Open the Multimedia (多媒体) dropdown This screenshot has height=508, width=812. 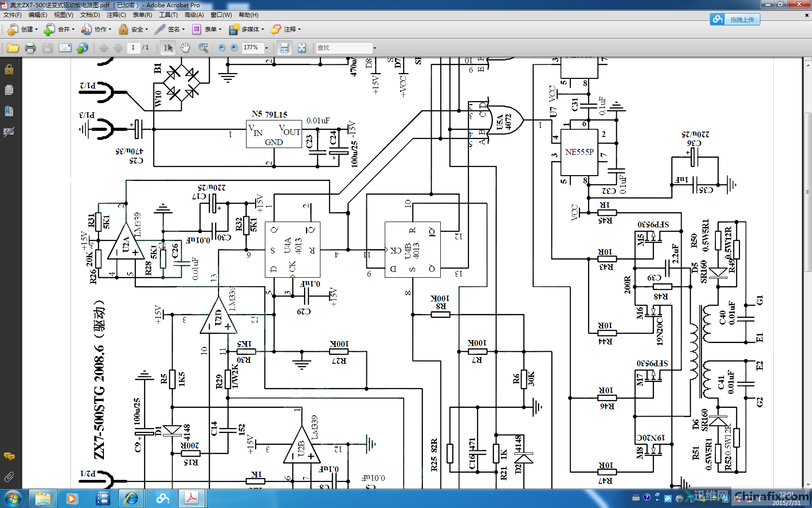tap(246, 30)
